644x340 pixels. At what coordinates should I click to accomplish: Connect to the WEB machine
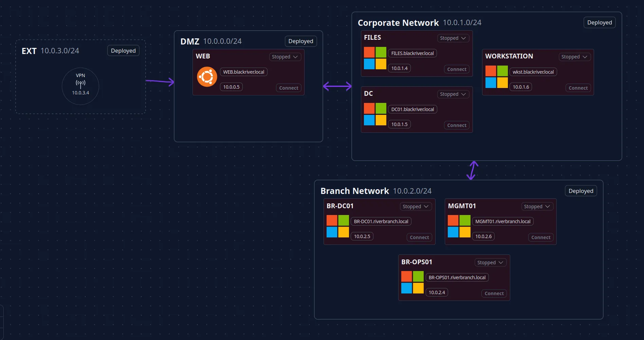pyautogui.click(x=289, y=88)
